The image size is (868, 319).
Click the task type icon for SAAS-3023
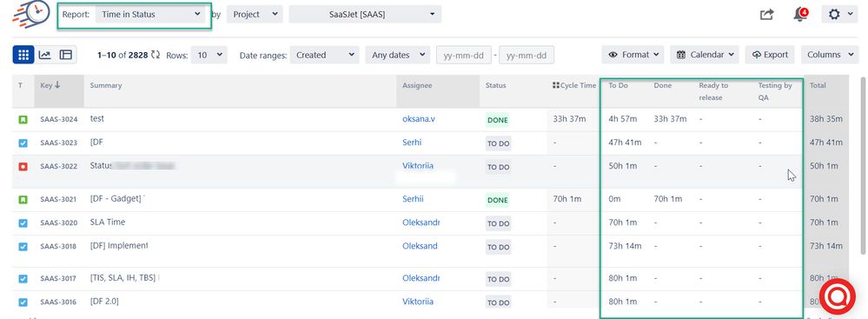pos(23,143)
